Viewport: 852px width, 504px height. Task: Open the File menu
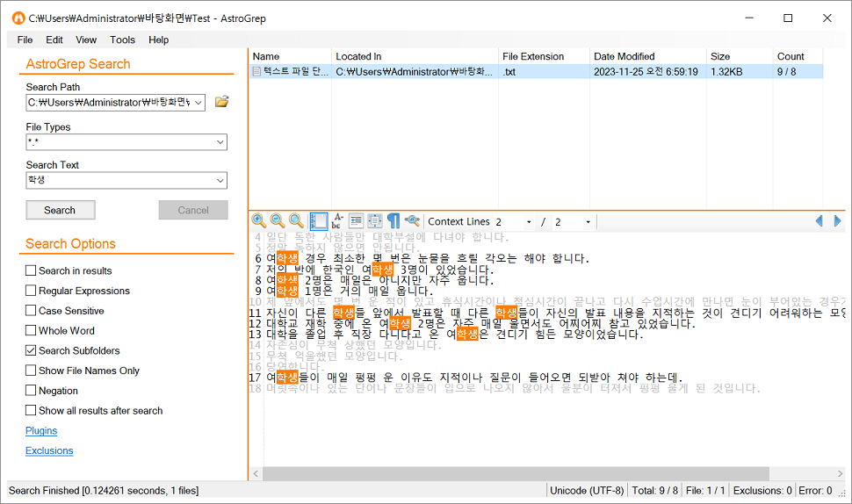click(x=25, y=40)
